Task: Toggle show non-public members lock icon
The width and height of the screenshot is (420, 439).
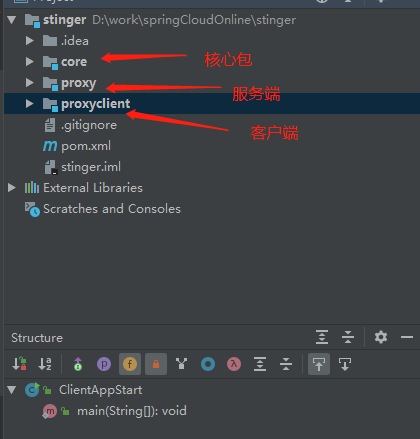Action: click(x=156, y=364)
